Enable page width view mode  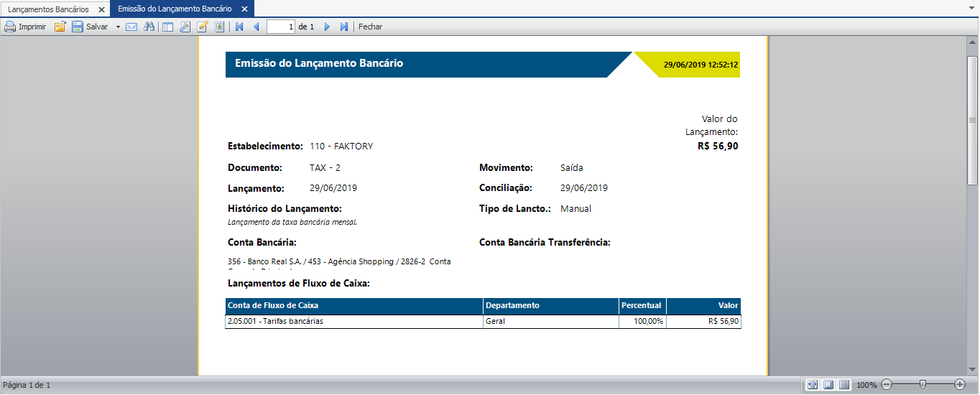pos(813,385)
